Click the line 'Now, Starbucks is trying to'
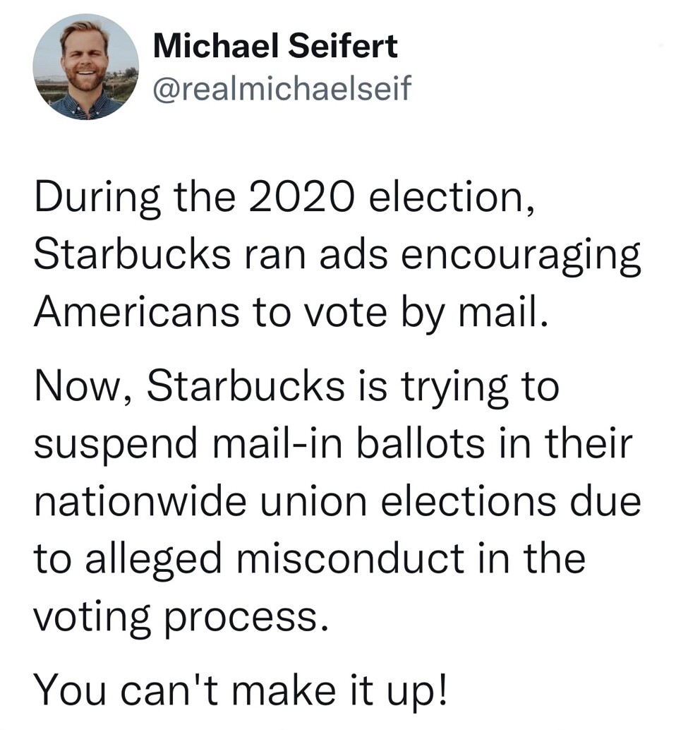Screen dimensions: 700x730 pyautogui.click(x=296, y=386)
